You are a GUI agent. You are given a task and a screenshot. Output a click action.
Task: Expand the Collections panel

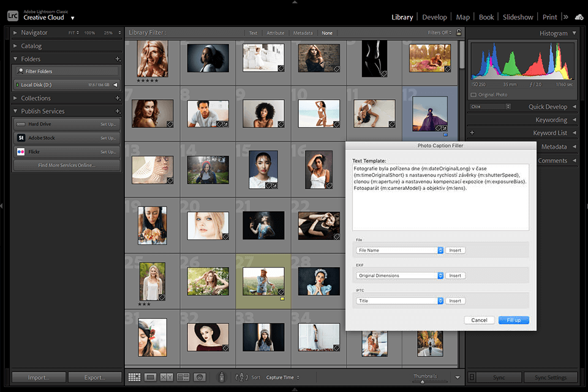tap(15, 98)
